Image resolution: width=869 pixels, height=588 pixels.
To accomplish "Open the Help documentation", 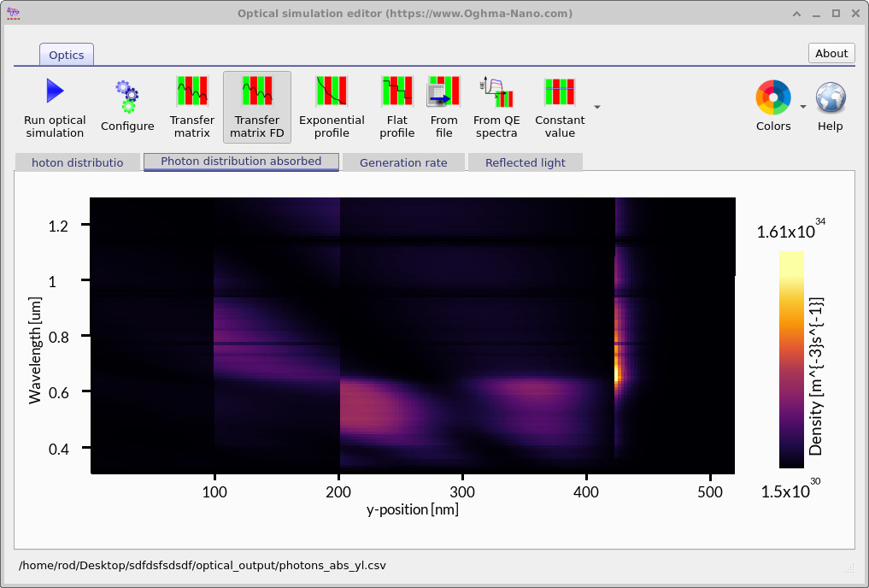I will coord(830,103).
